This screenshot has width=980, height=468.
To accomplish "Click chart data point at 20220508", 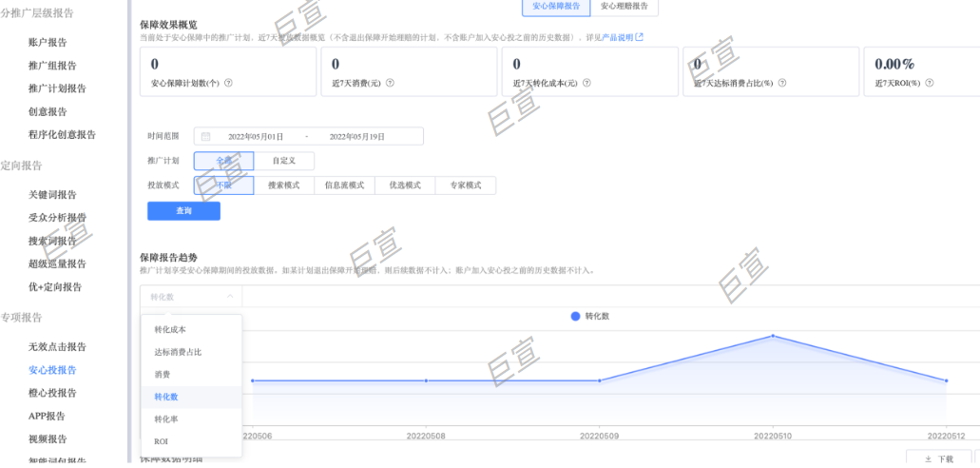I will coord(426,380).
